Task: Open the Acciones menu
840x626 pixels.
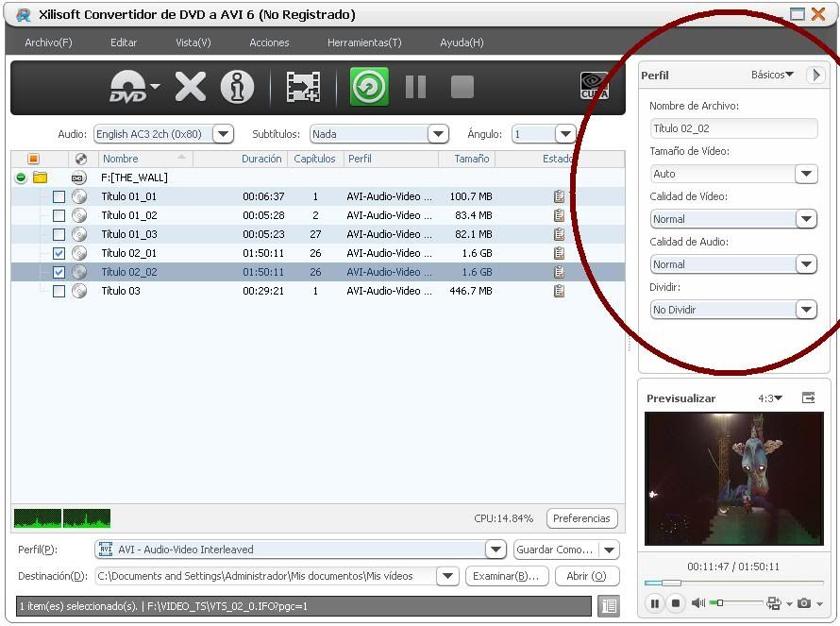Action: [269, 42]
